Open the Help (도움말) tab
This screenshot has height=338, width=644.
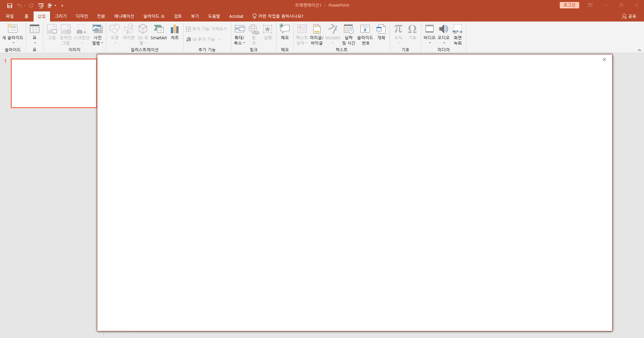[214, 16]
